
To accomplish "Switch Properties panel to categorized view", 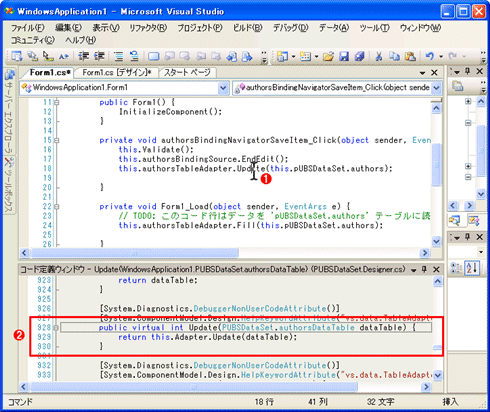I will click(x=455, y=268).
